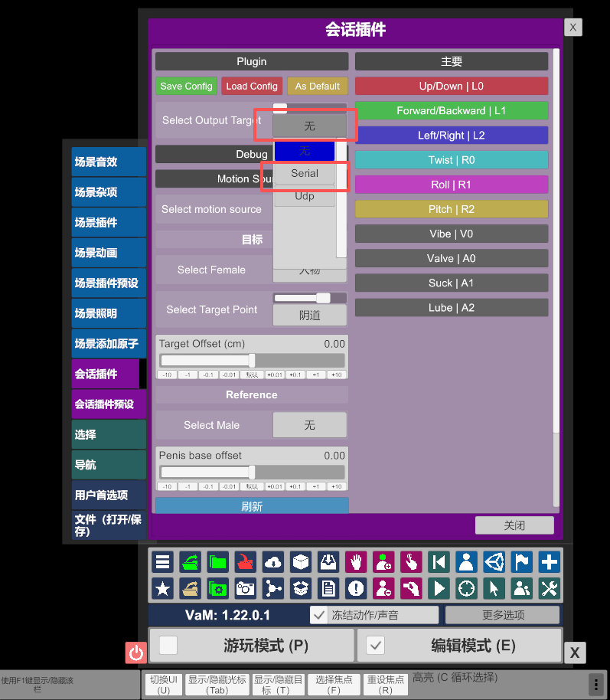Viewport: 610px width, 700px height.
Task: Open the Select Male dropdown
Action: pyautogui.click(x=310, y=425)
